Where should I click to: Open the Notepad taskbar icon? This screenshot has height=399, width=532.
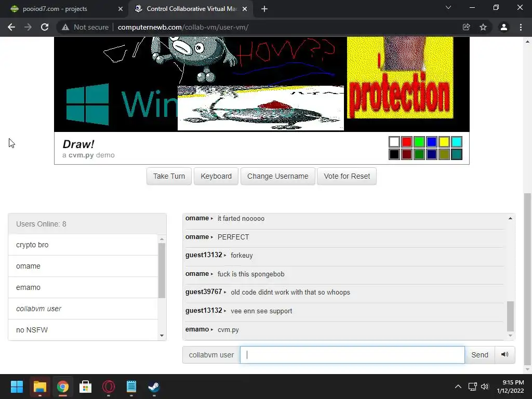point(131,387)
